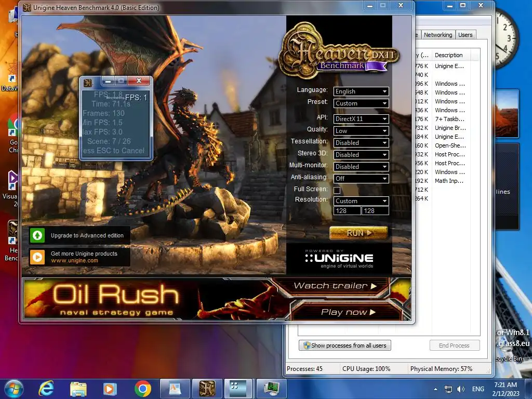Click CPU Usage: 100% in the status bar
532x399 pixels.
point(366,368)
